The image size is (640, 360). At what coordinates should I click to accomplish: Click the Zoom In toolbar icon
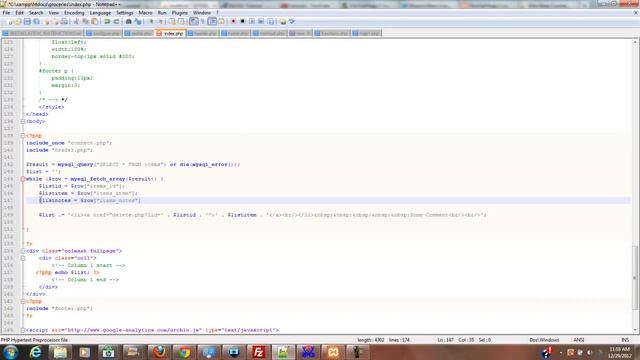click(x=151, y=21)
